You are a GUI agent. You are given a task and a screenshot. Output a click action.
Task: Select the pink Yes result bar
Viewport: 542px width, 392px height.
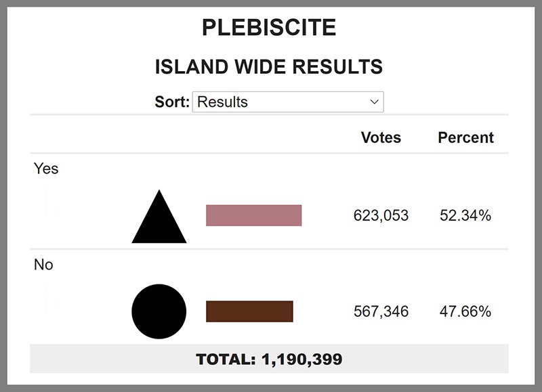(x=253, y=215)
